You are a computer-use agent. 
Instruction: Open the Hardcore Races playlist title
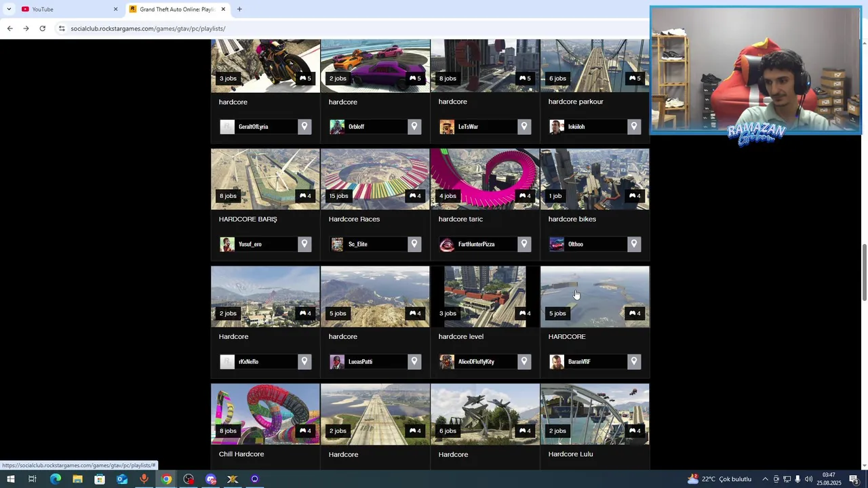354,219
